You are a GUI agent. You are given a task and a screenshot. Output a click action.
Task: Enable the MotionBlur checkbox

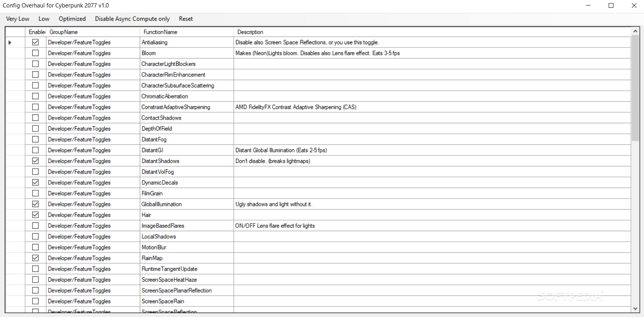click(x=35, y=247)
